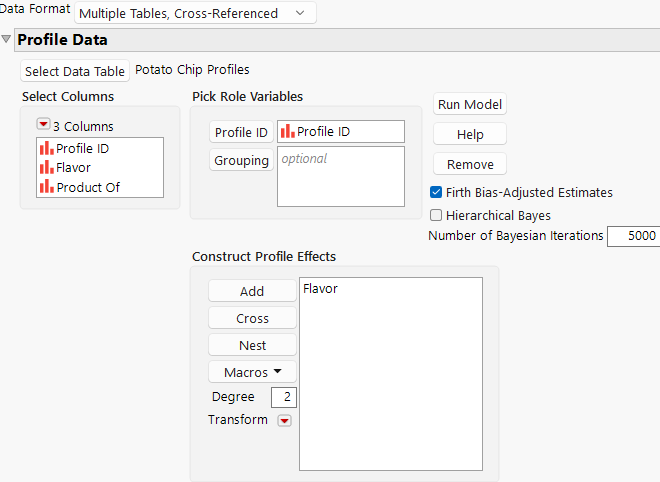Screen dimensions: 660x482
Task: Click the nominal icon beside Flavor column
Action: pos(47,167)
